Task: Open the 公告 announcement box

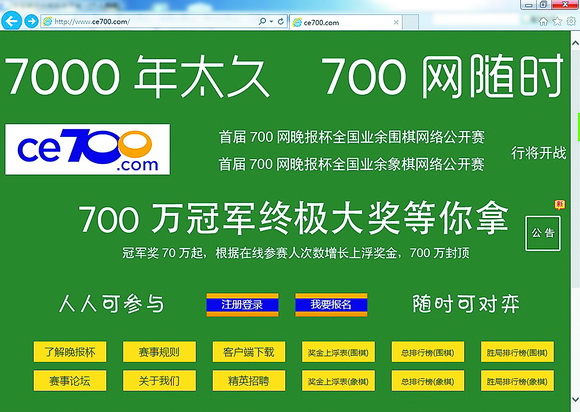Action: (x=543, y=233)
